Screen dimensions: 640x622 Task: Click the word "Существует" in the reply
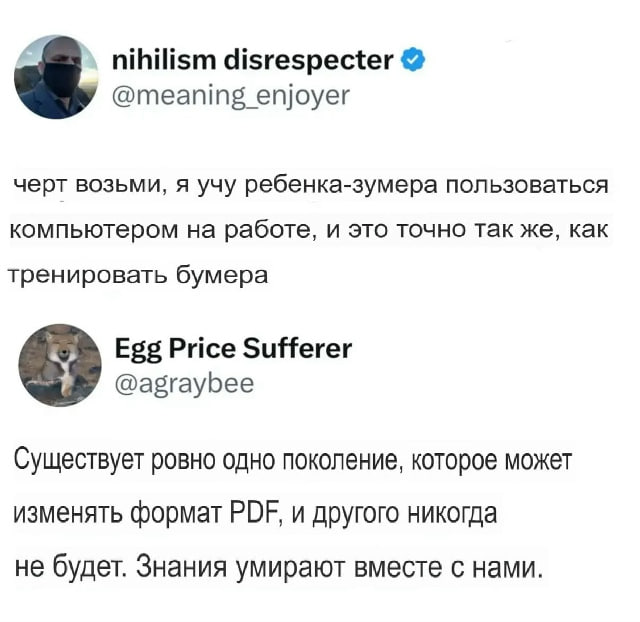[x=80, y=461]
